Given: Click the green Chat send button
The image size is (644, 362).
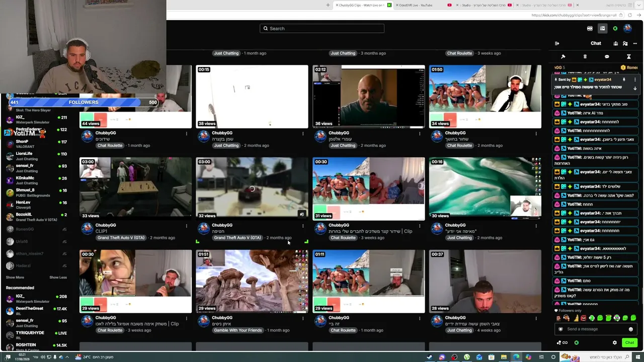Looking at the screenshot, I should pos(629,343).
